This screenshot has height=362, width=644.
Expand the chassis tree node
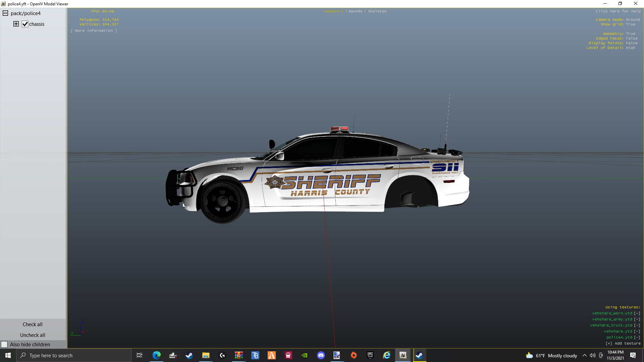(16, 24)
